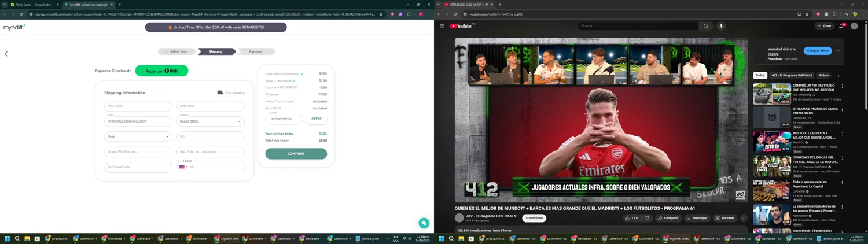Image resolution: width=868 pixels, height=244 pixels.
Task: Edit the Muse 2 Headband pencil icon
Action: point(294,81)
